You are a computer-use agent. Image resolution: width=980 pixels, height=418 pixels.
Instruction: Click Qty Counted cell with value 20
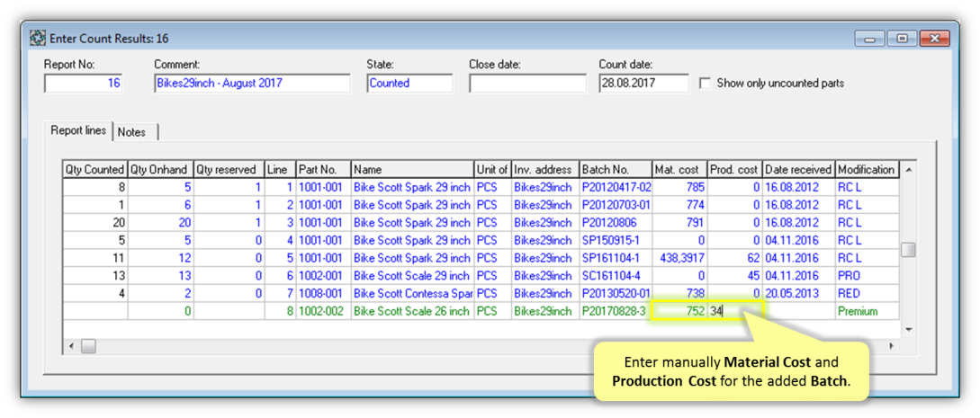point(95,222)
